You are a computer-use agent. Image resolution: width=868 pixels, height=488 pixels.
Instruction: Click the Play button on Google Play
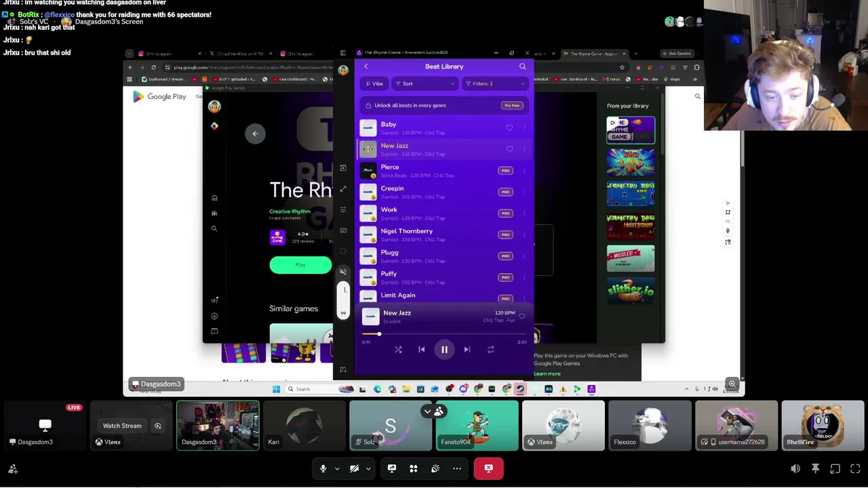(300, 265)
